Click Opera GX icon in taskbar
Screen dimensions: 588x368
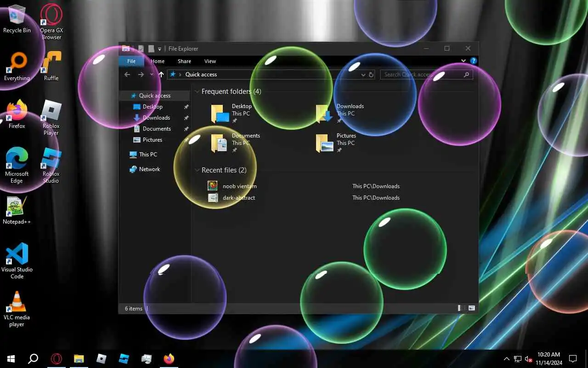[57, 358]
